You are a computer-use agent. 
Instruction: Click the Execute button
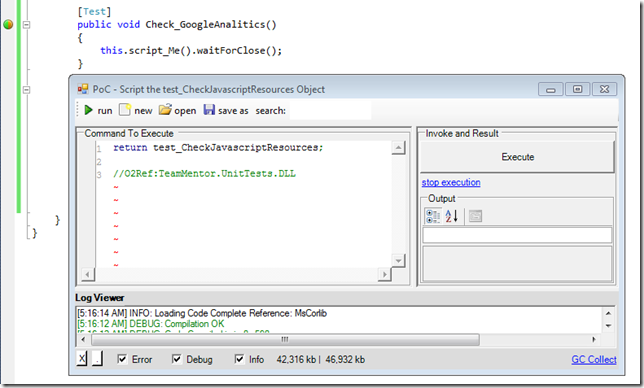tap(517, 157)
